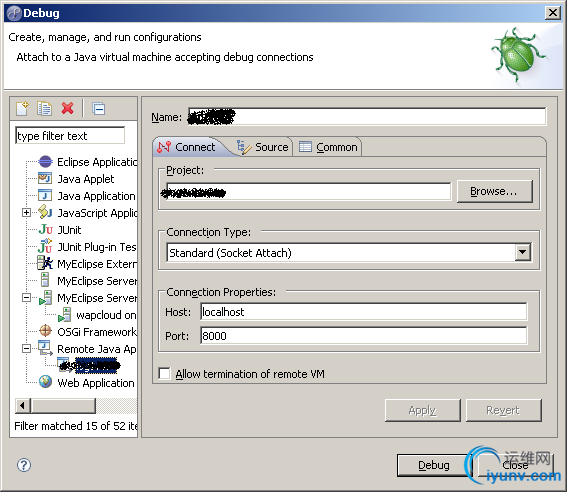Screen dimensions: 567x492
Task: Close the Debug dialog window
Action: coord(553,13)
